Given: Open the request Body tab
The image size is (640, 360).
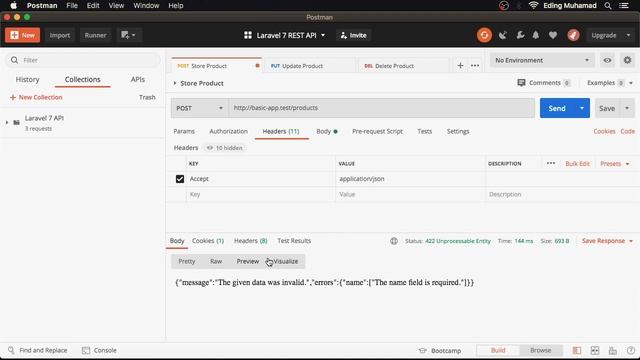Looking at the screenshot, I should pyautogui.click(x=327, y=131).
